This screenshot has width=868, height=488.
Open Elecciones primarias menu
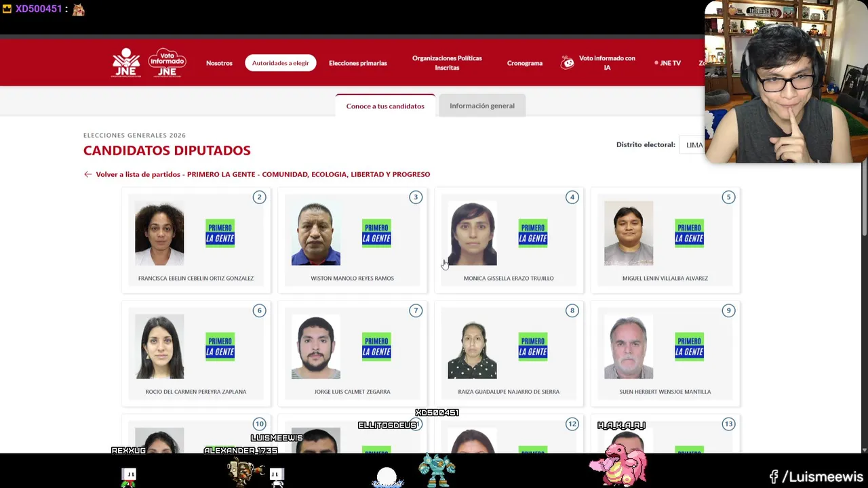click(x=358, y=63)
